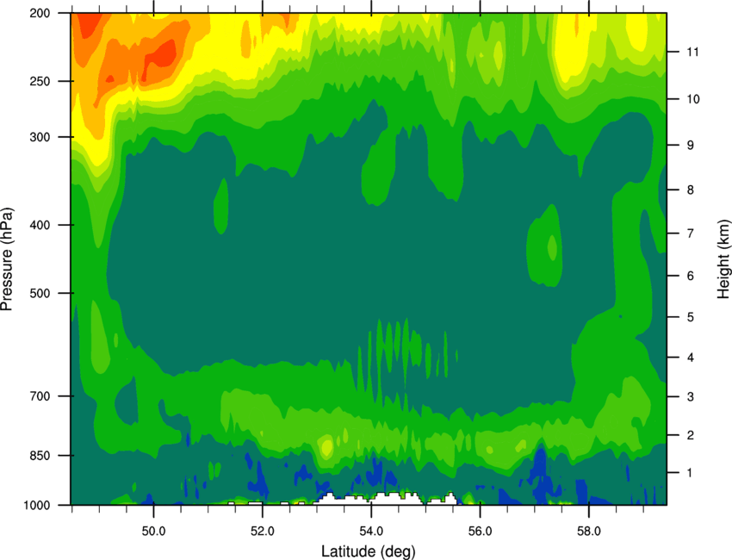Click the 6 km height label

[691, 276]
